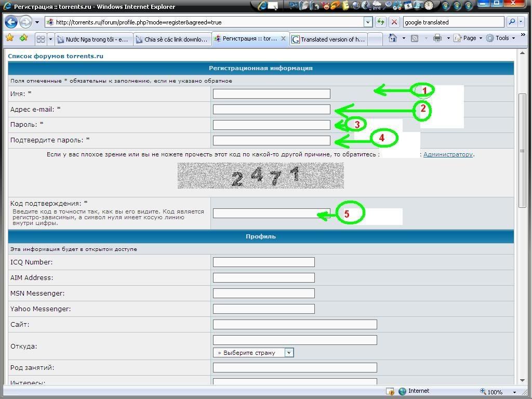Click the search magnifier icon
The width and height of the screenshot is (532, 399).
[512, 22]
